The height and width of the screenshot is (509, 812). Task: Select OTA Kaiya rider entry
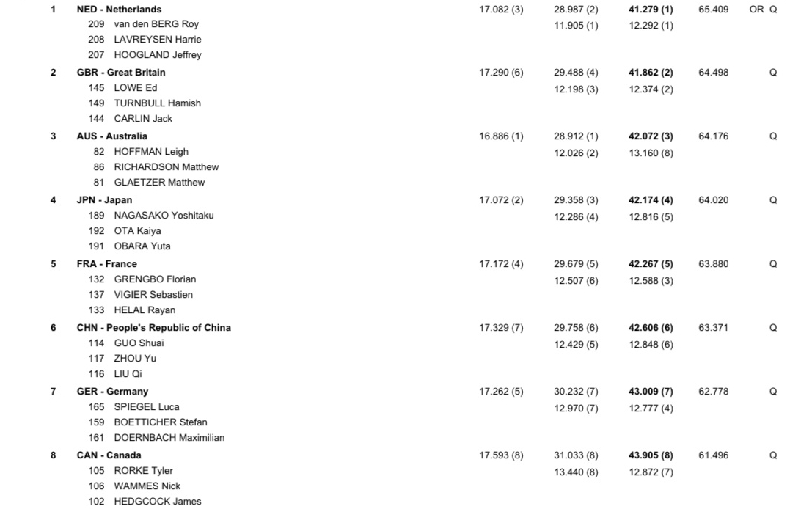pos(137,231)
